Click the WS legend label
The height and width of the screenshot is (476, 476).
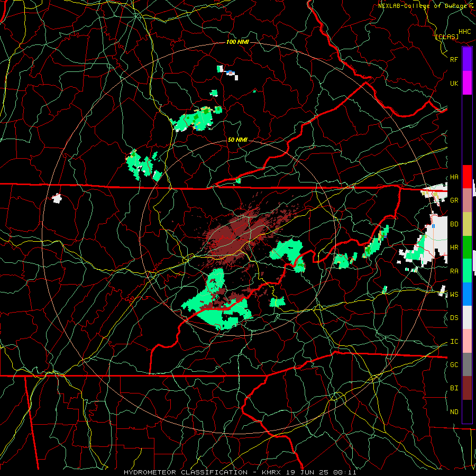click(x=454, y=295)
